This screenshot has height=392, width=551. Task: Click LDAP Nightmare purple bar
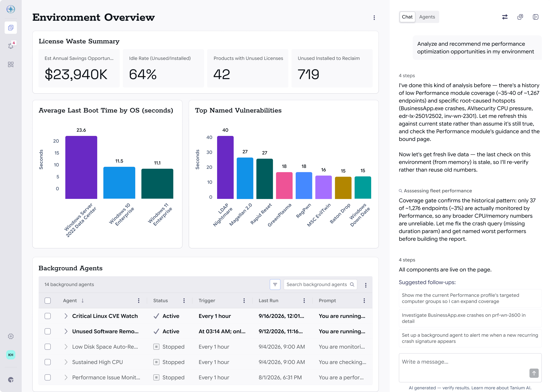pyautogui.click(x=225, y=167)
